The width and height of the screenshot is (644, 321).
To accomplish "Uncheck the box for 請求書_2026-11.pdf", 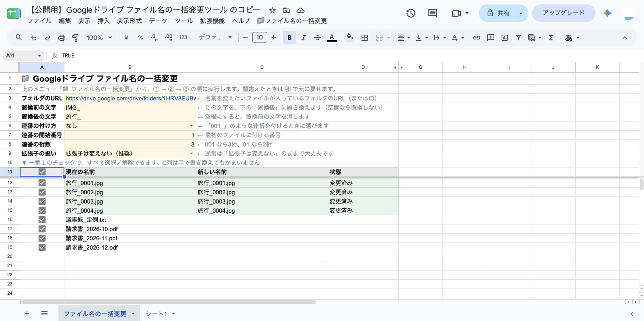I will point(42,238).
